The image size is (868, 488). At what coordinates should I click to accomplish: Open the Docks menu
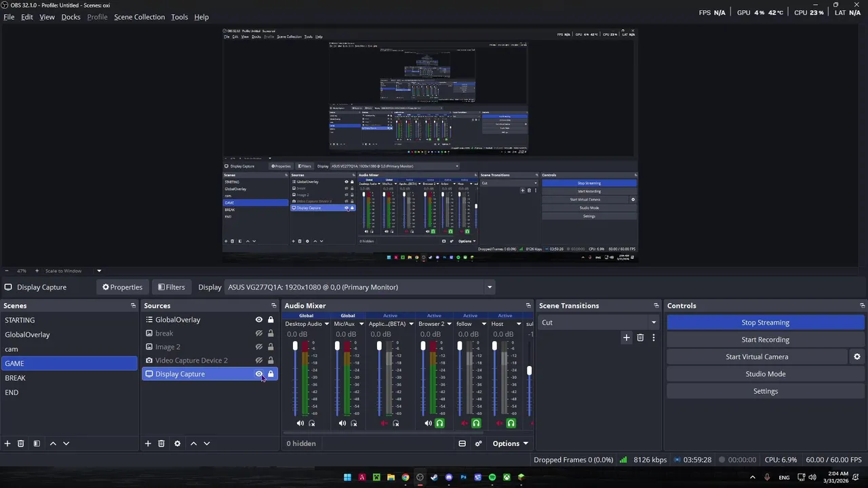click(71, 17)
